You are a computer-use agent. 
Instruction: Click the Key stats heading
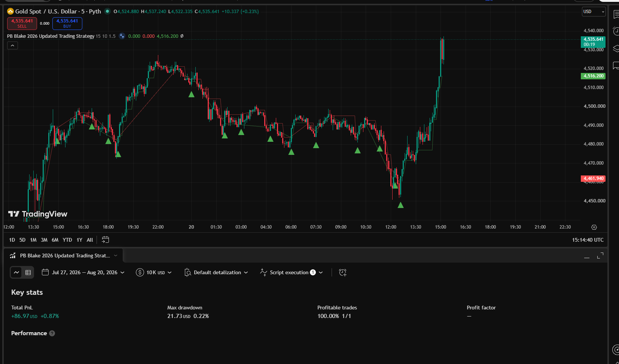click(27, 293)
